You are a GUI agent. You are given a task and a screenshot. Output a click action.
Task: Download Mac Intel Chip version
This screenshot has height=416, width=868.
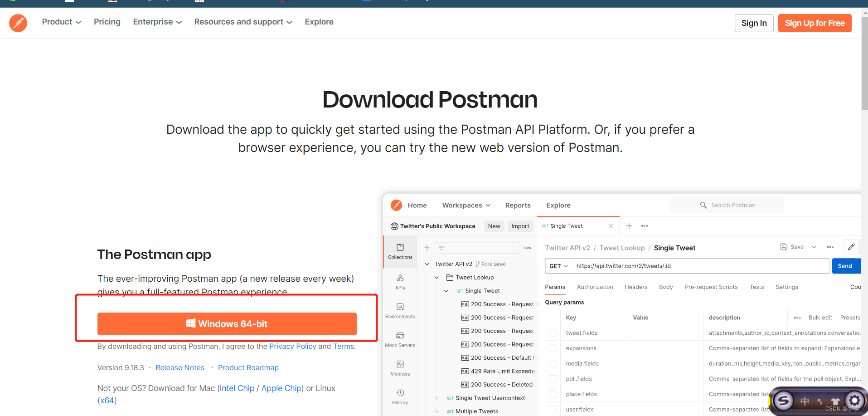[237, 388]
